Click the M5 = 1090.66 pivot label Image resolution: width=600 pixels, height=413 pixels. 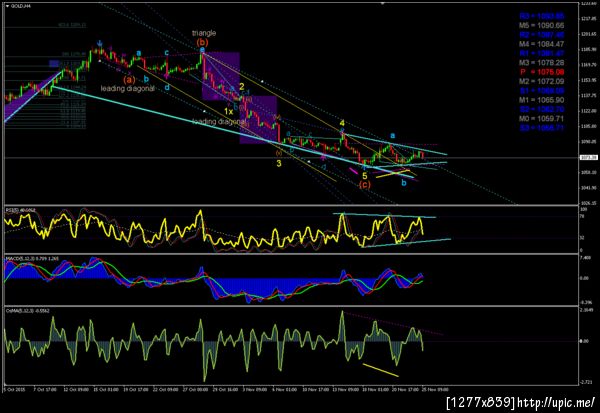tap(541, 26)
